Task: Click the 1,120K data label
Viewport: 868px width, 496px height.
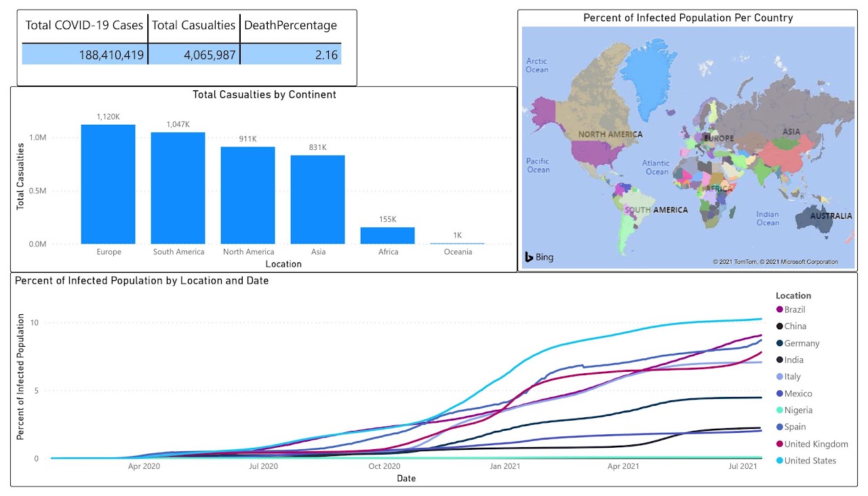Action: (x=108, y=117)
